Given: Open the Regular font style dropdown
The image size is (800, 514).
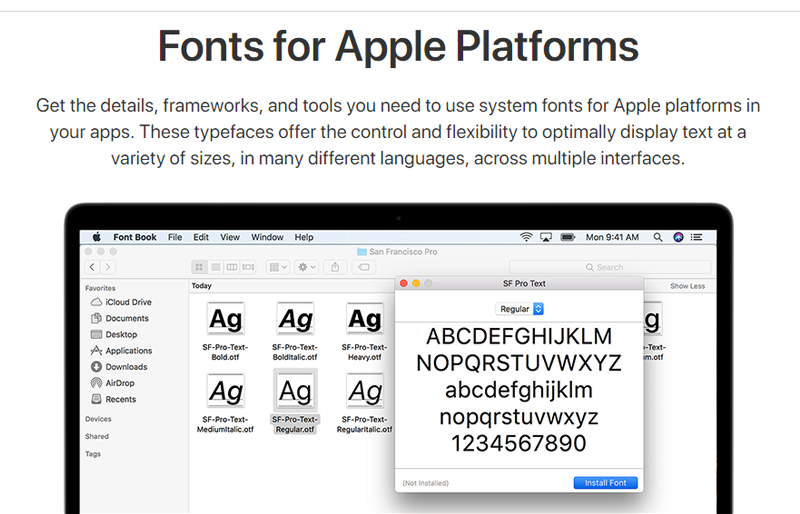Looking at the screenshot, I should (519, 309).
